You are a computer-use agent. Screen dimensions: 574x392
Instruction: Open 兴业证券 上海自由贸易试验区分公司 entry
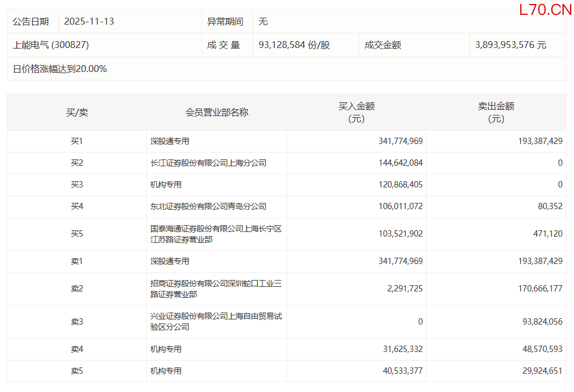216,322
